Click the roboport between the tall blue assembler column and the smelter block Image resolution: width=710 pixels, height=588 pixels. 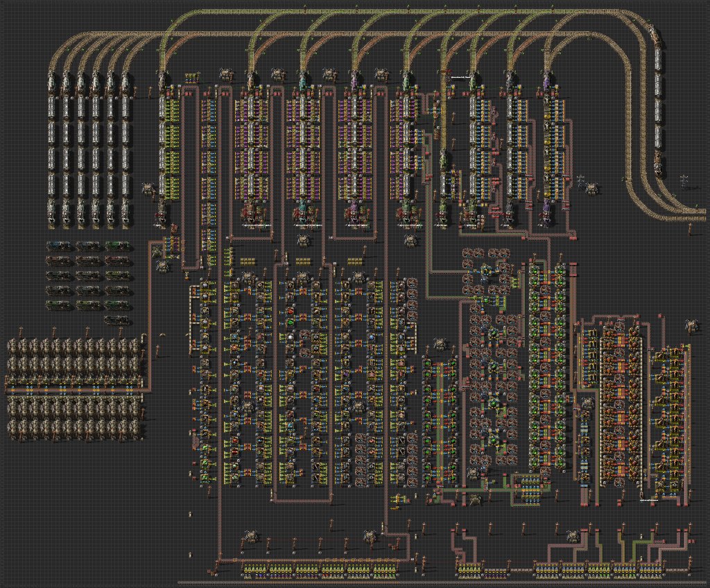click(x=588, y=403)
